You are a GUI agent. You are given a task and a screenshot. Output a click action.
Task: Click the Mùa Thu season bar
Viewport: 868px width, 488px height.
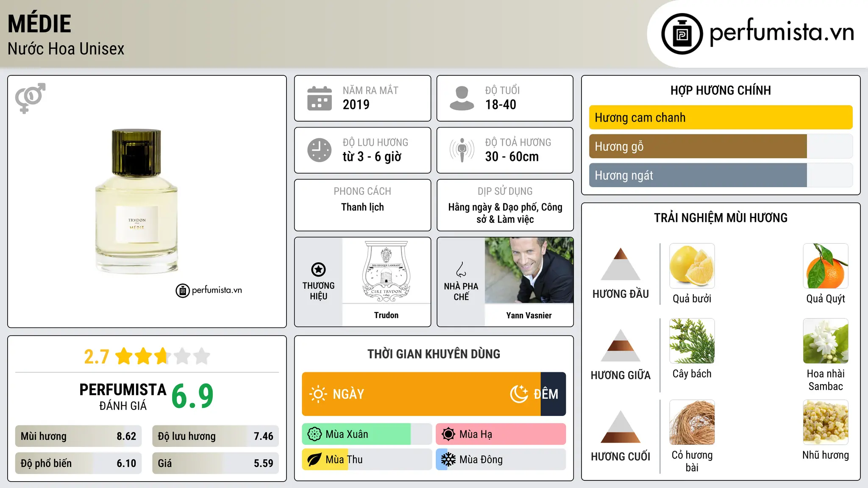pyautogui.click(x=367, y=460)
